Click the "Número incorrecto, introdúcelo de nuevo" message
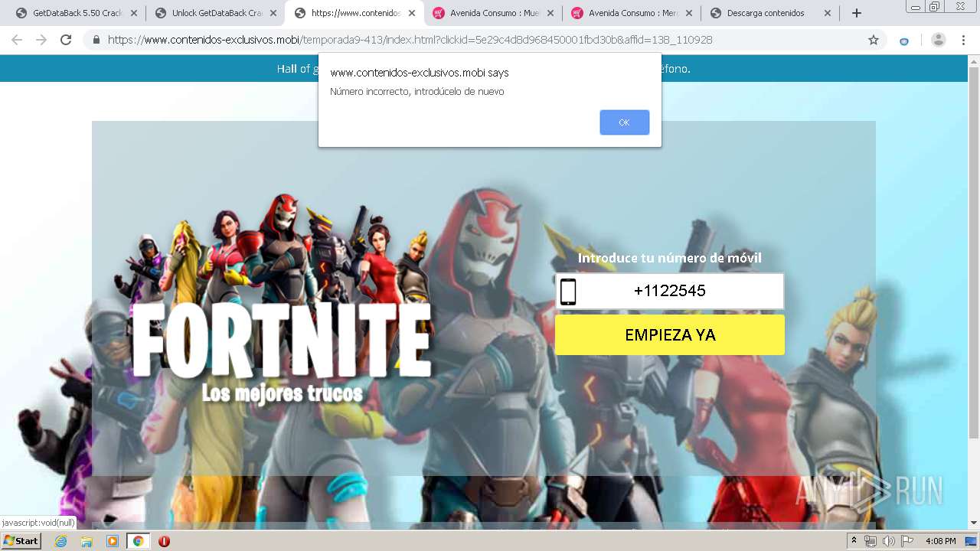 click(x=417, y=92)
